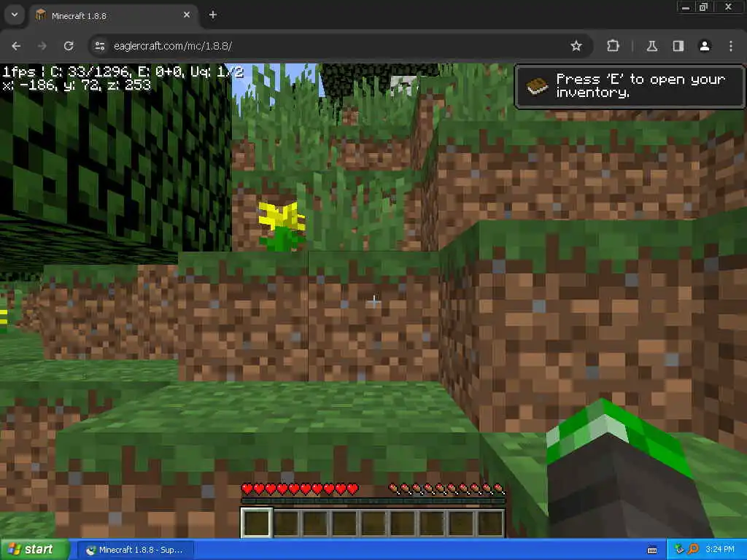This screenshot has width=747, height=560.
Task: Select the first hotbar slot
Action: pyautogui.click(x=256, y=522)
